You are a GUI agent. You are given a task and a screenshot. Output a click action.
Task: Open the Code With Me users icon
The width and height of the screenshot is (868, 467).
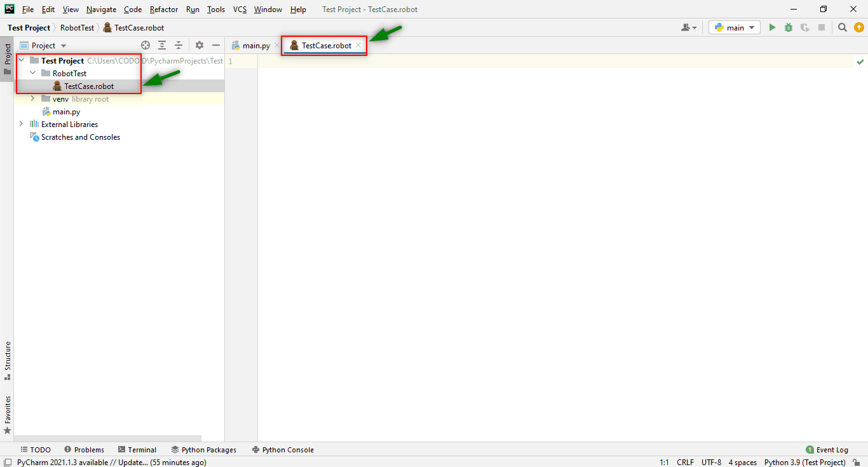click(x=688, y=27)
